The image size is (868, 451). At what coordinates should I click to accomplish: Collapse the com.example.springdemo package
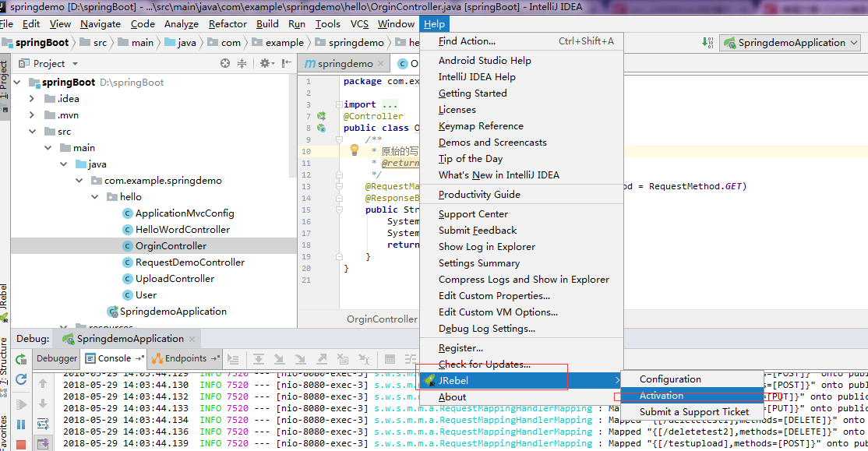click(x=79, y=181)
